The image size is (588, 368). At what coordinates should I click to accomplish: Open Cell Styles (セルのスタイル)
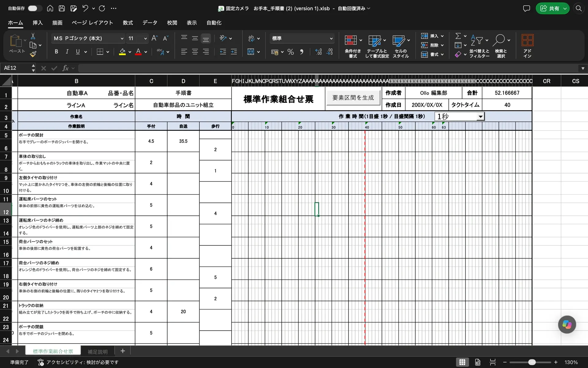tap(401, 46)
